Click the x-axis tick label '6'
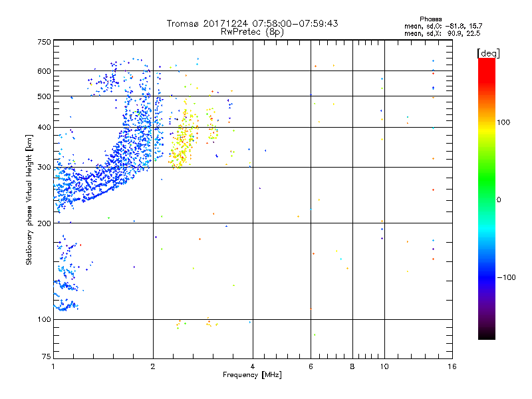Image resolution: width=532 pixels, height=399 pixels. (311, 366)
